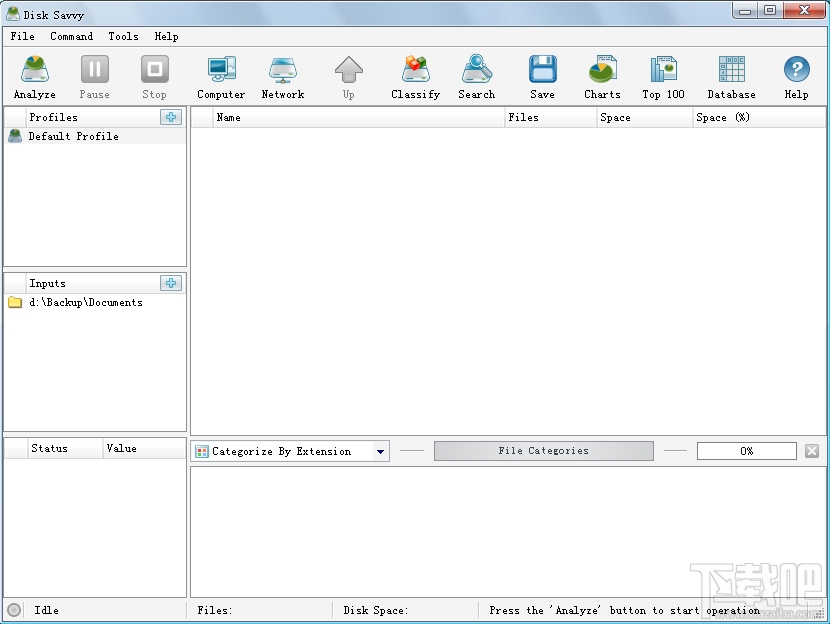Open the Charts pie chart icon
Screen dimensions: 830x624
[x=602, y=78]
